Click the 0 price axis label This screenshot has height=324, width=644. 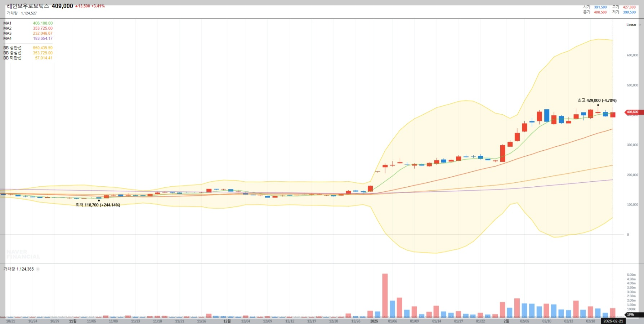628,235
